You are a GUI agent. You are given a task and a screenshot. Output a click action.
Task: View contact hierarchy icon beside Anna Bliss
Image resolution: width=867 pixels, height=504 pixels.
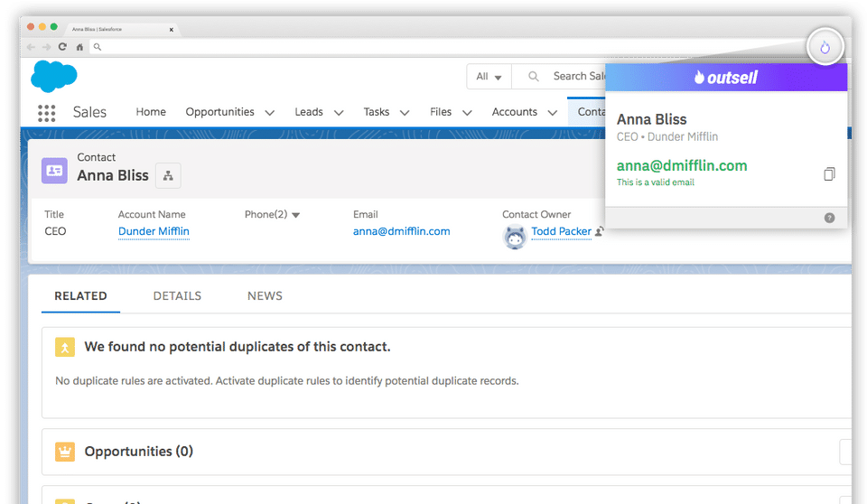click(168, 176)
